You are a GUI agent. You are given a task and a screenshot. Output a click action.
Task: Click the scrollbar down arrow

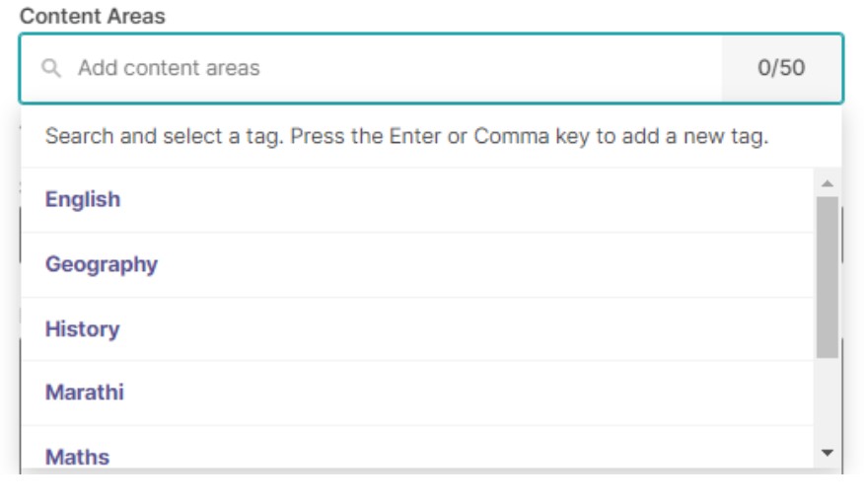coord(827,453)
